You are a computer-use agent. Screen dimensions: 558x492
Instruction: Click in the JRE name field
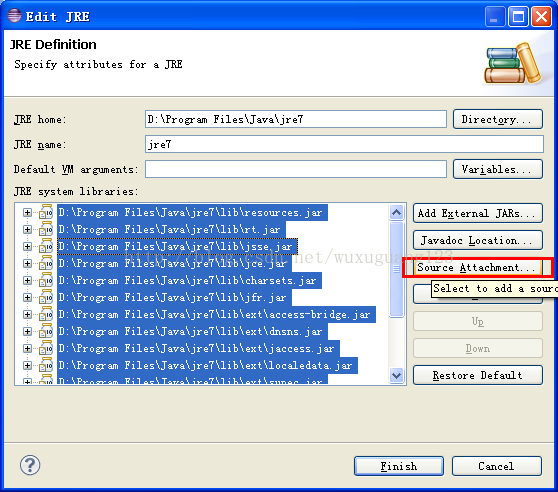tap(344, 144)
